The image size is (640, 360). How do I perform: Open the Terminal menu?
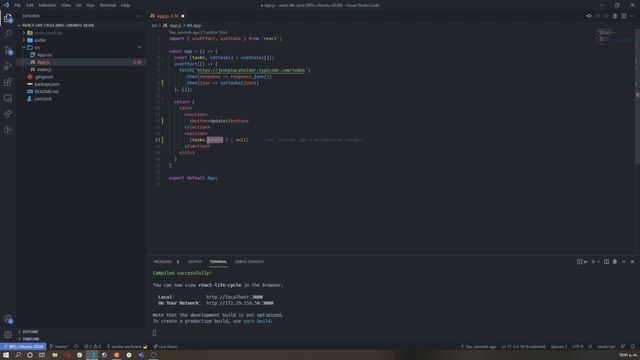pyautogui.click(x=108, y=5)
